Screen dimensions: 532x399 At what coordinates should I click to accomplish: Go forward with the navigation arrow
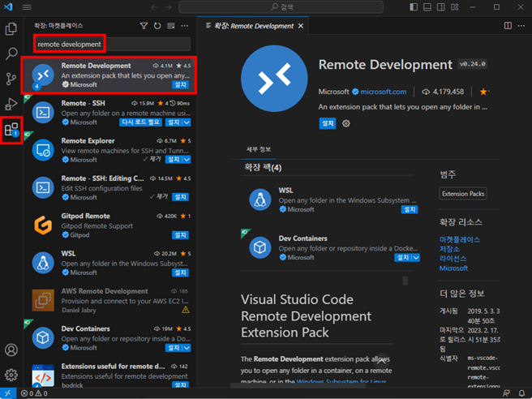[x=169, y=7]
